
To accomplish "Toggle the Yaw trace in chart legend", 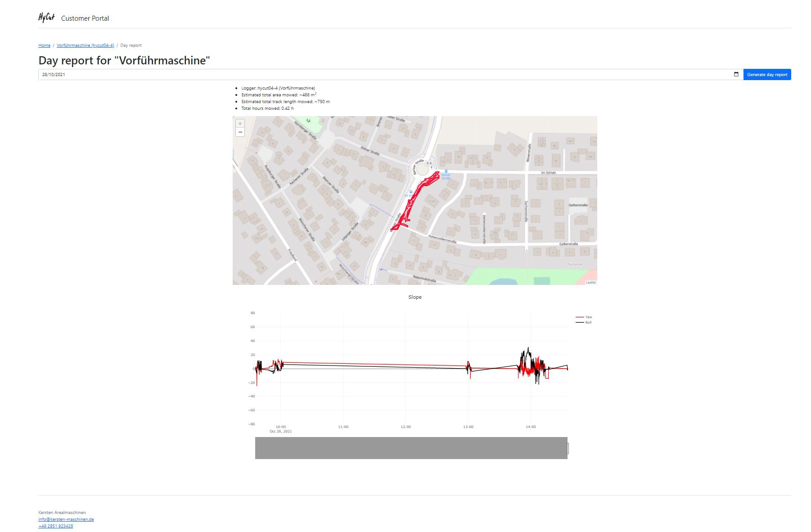I will click(x=584, y=317).
